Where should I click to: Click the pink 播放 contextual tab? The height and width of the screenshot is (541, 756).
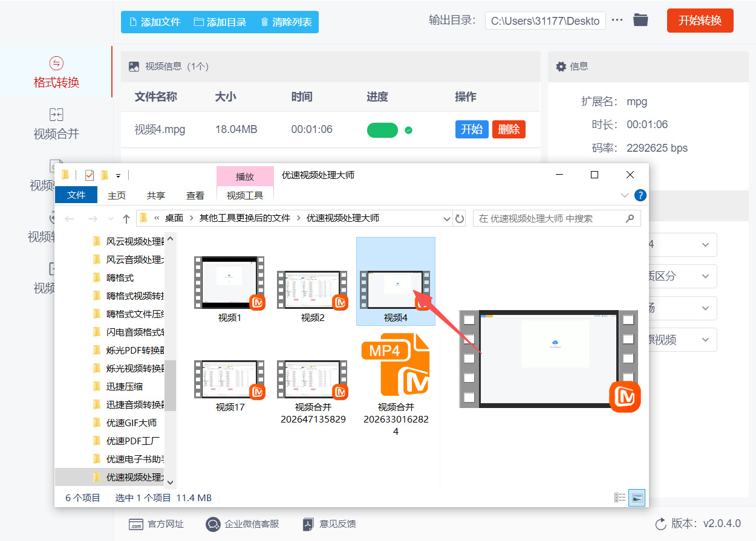(245, 177)
